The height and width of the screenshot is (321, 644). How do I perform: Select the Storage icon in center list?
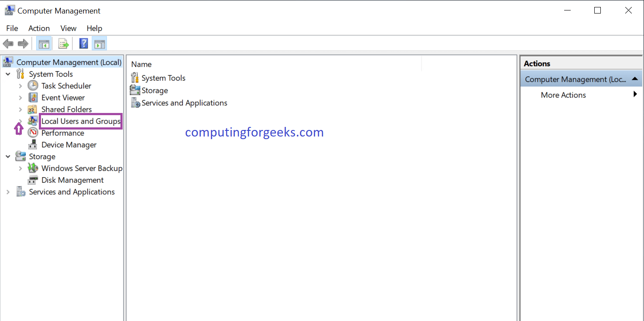coord(135,90)
